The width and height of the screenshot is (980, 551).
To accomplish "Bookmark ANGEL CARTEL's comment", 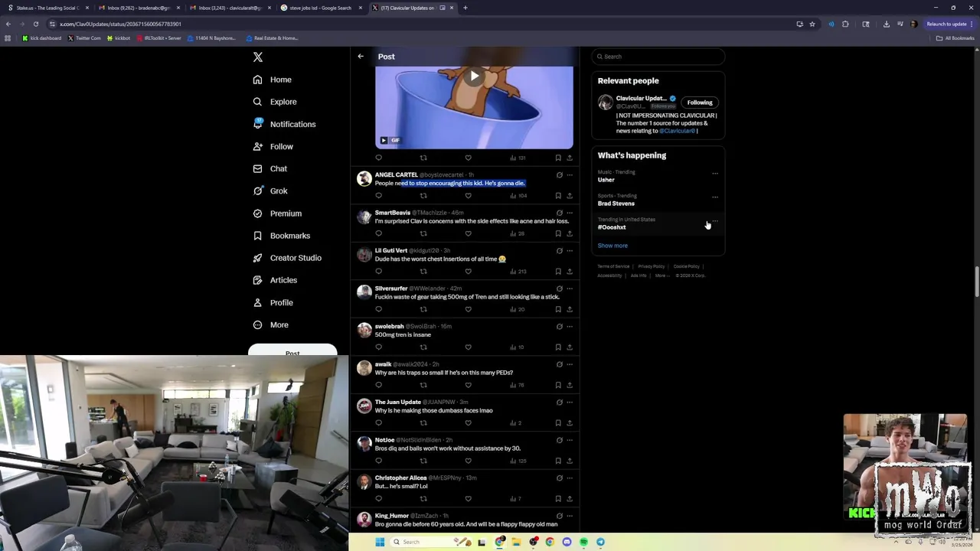I will 558,196.
